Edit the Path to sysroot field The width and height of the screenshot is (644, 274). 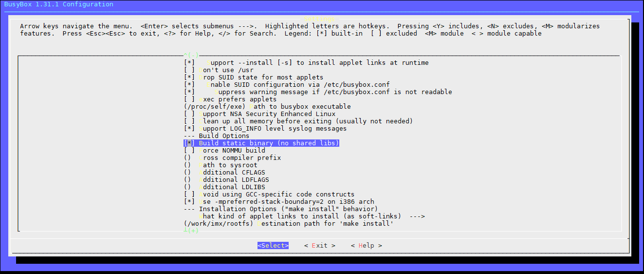pyautogui.click(x=221, y=165)
